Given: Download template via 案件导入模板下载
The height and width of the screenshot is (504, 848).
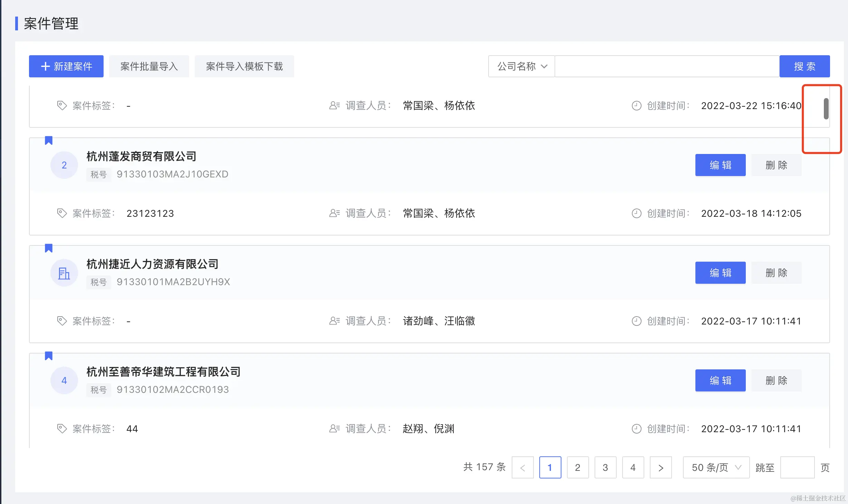Looking at the screenshot, I should 244,66.
